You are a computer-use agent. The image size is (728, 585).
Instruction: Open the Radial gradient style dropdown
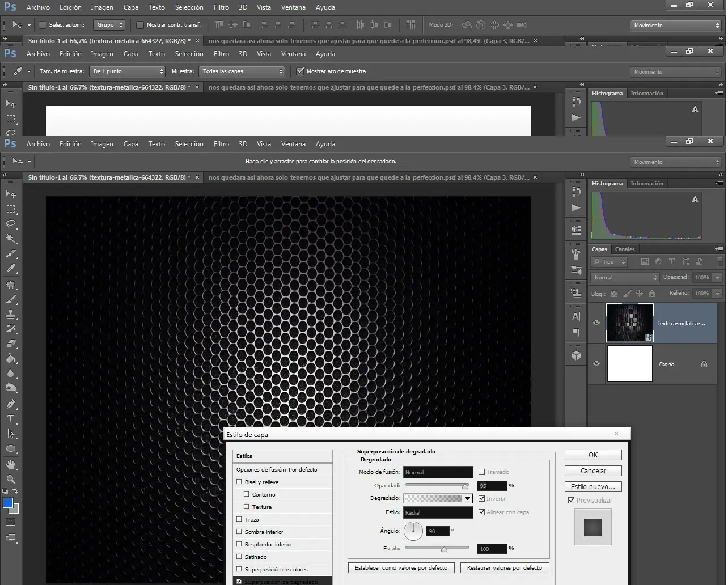click(x=438, y=512)
